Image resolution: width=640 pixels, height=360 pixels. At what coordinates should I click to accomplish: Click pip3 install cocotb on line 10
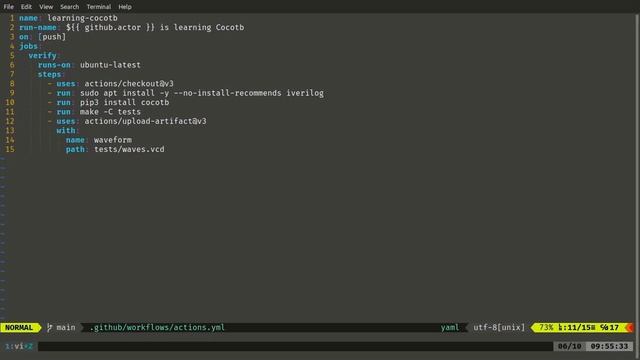click(124, 102)
